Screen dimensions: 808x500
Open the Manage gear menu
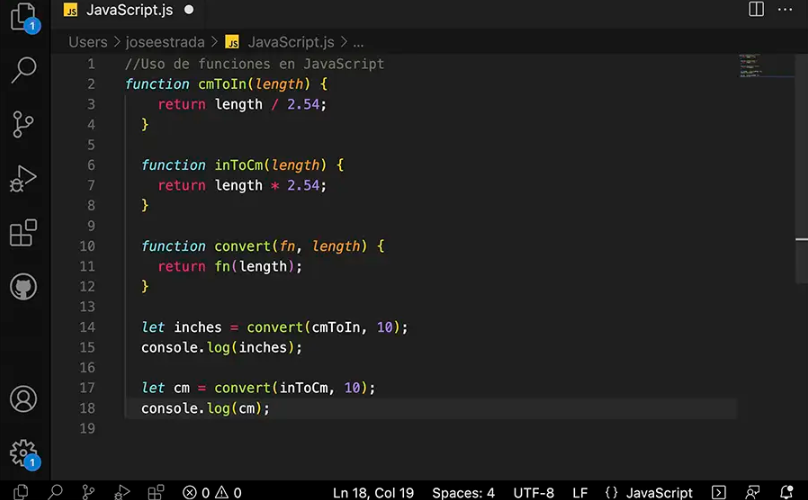click(x=24, y=454)
